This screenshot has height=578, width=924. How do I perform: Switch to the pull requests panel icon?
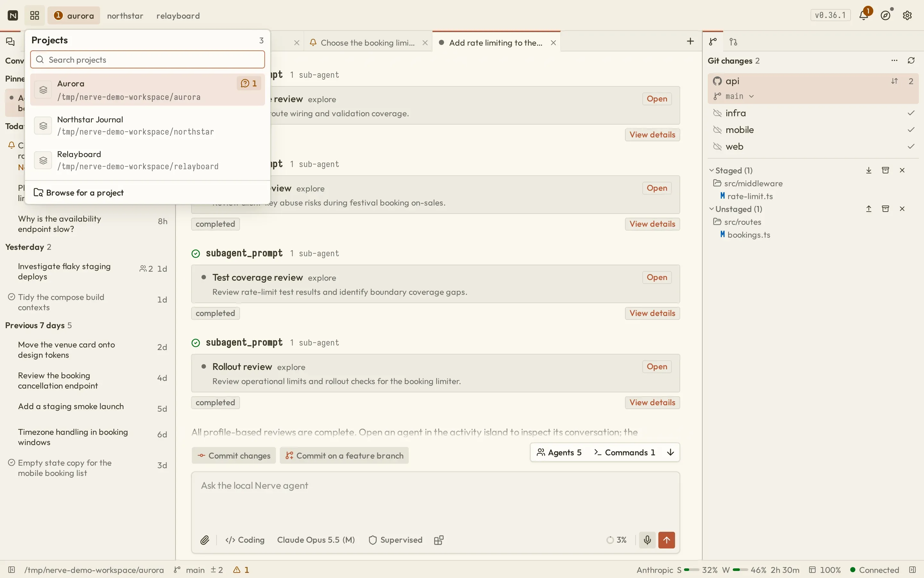point(733,41)
